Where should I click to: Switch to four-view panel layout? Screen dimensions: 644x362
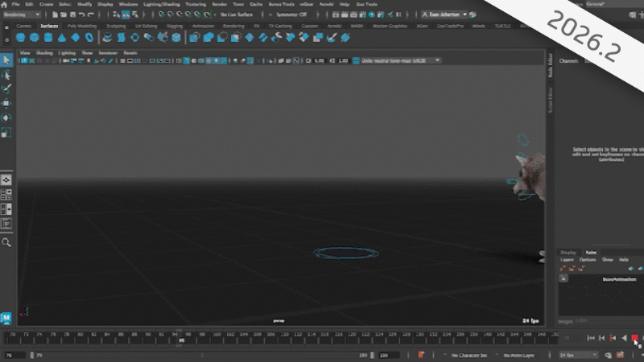tap(6, 195)
